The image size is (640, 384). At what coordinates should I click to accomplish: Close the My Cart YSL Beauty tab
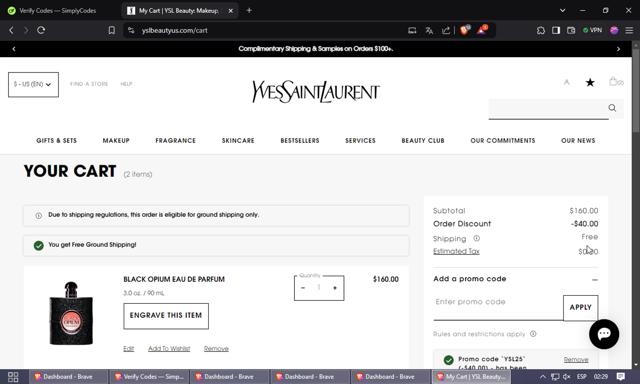231,11
